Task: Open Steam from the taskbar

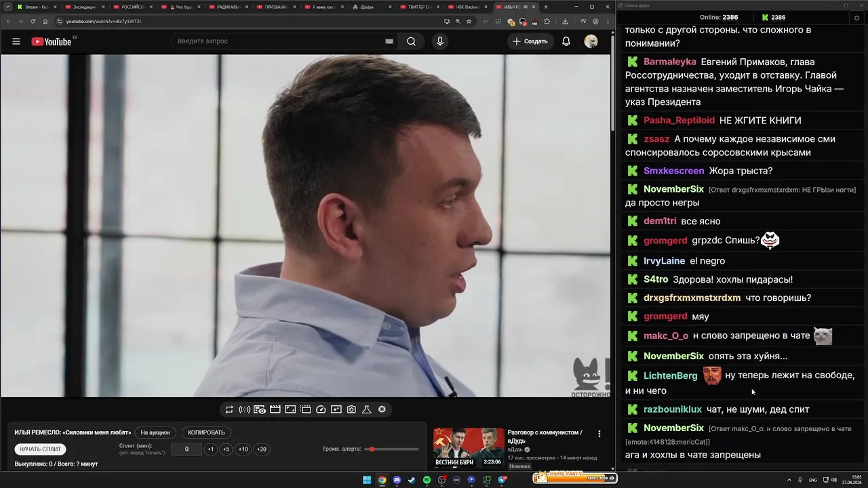Action: tap(412, 480)
